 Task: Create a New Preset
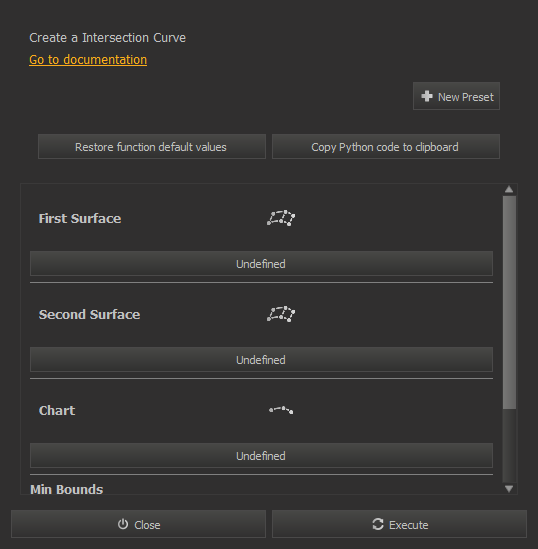click(x=456, y=96)
